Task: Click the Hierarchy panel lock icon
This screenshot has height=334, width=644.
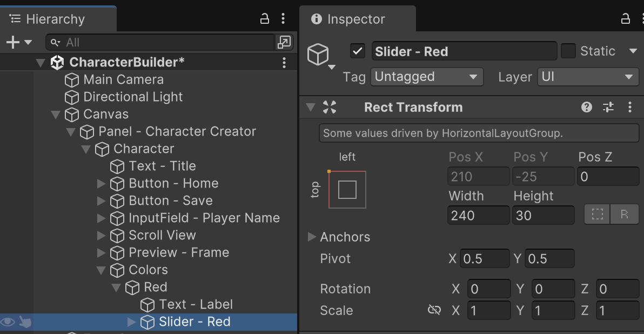Action: click(x=265, y=19)
